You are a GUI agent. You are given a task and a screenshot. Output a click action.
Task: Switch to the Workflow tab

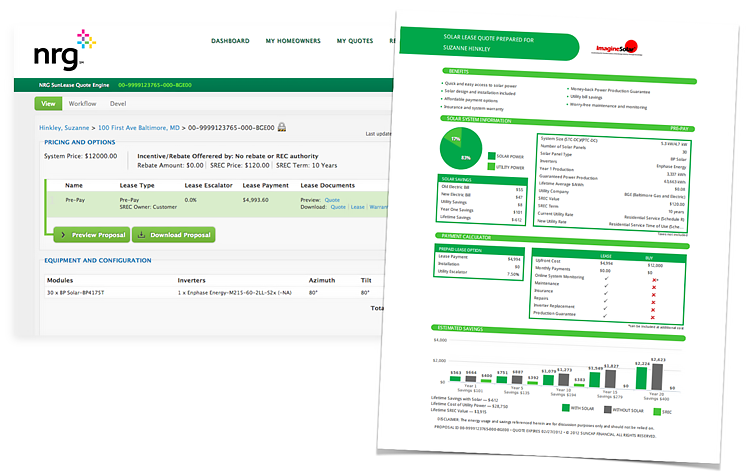pyautogui.click(x=82, y=103)
